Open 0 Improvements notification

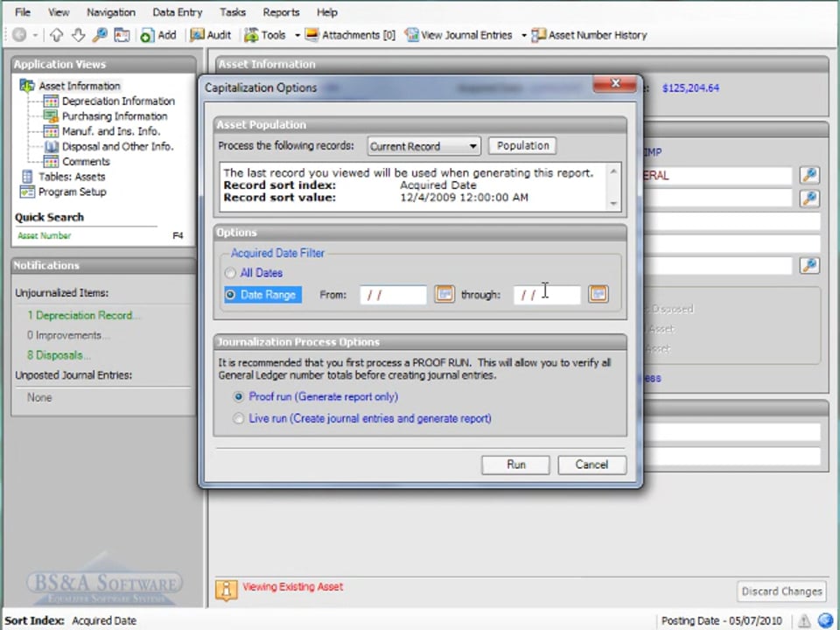click(x=68, y=335)
